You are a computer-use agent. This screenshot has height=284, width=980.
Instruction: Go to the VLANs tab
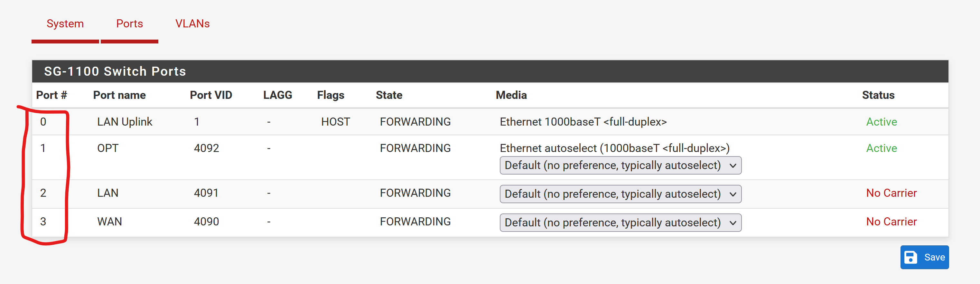click(192, 24)
